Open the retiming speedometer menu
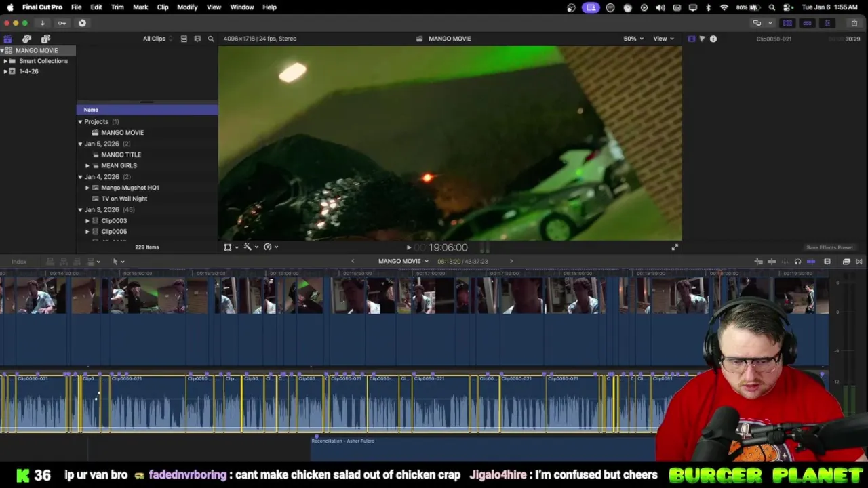Image resolution: width=868 pixels, height=488 pixels. coord(271,247)
